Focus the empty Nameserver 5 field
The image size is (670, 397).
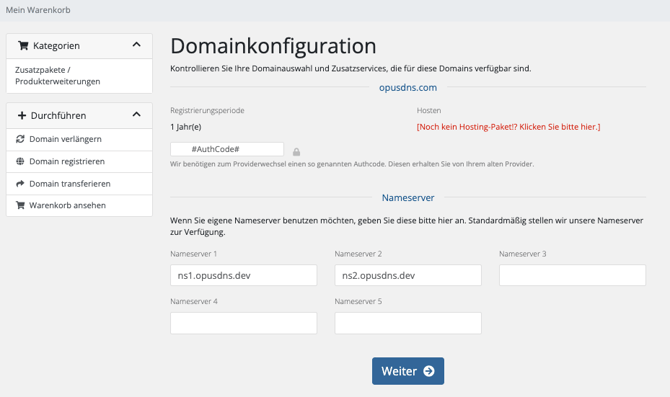pos(408,323)
